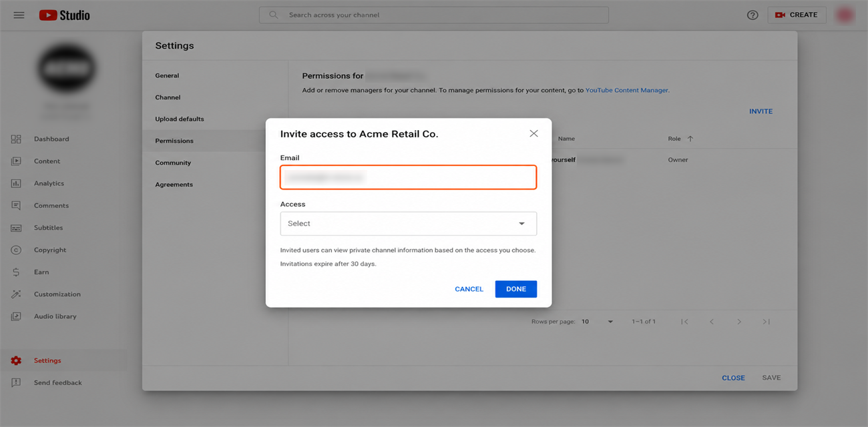The image size is (868, 427).
Task: Click the Analytics icon in sidebar
Action: pyautogui.click(x=16, y=183)
